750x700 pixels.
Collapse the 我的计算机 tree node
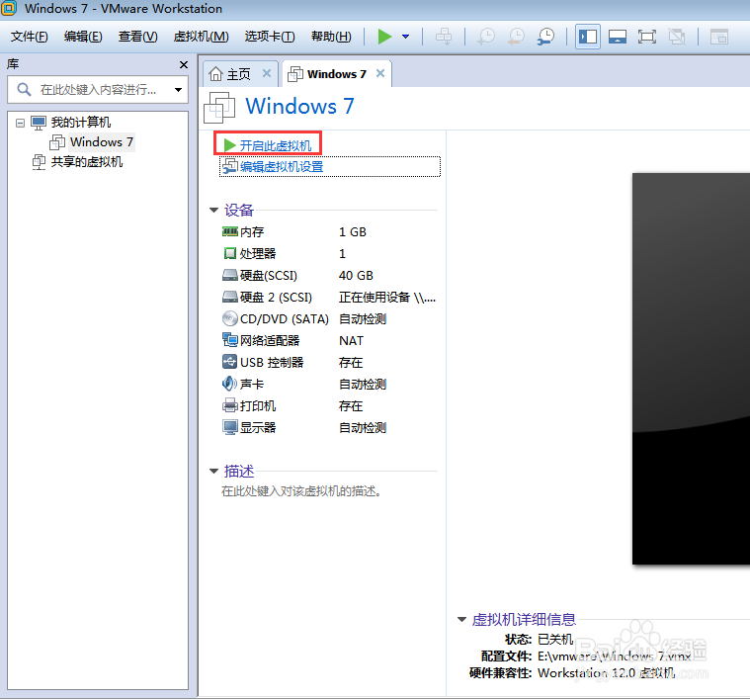[x=20, y=123]
